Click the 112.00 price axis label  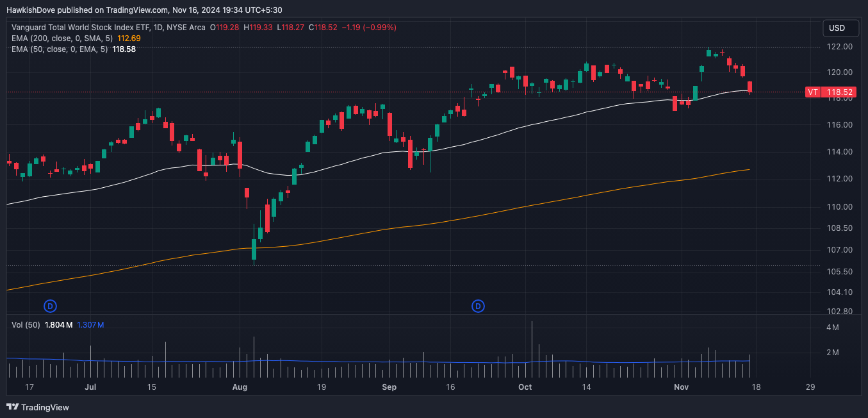point(840,179)
